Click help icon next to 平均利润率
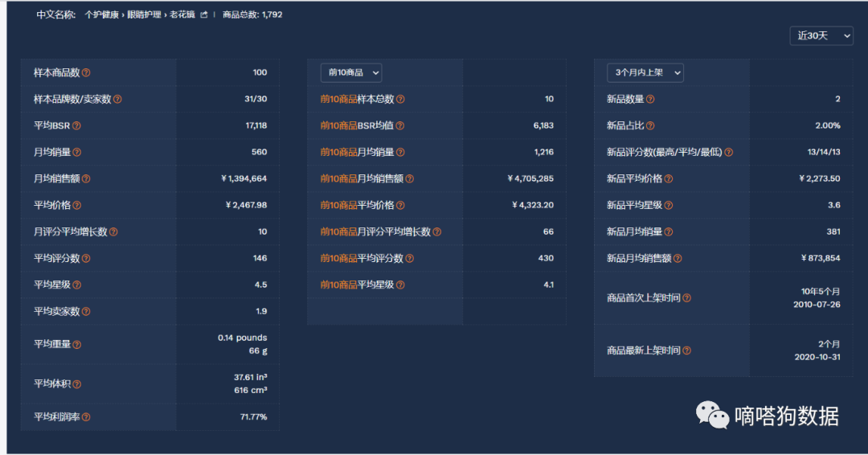 pyautogui.click(x=86, y=417)
